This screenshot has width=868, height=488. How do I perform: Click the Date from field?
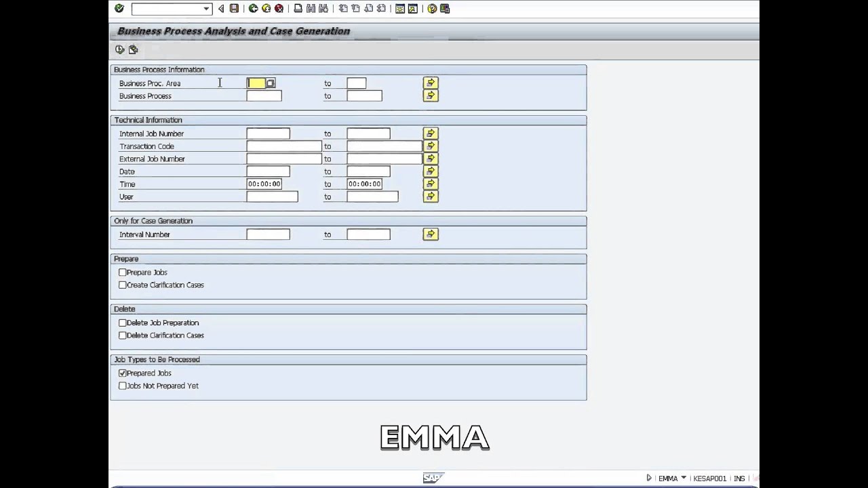tap(269, 171)
